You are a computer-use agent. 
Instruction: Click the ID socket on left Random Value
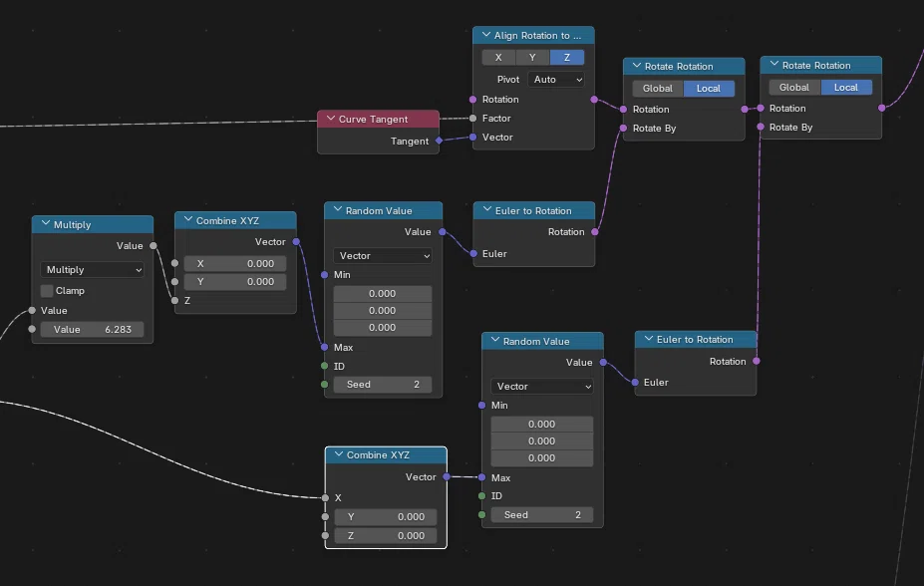click(324, 367)
